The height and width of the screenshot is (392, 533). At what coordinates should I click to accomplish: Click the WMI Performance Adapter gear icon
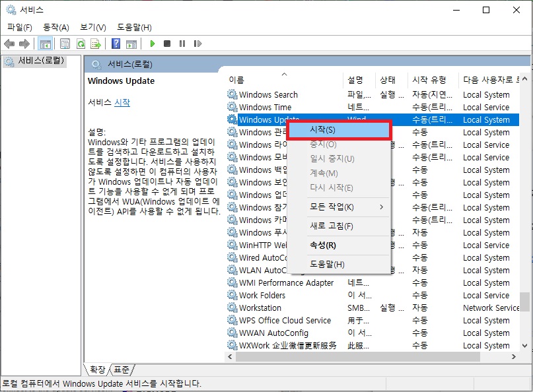(232, 282)
